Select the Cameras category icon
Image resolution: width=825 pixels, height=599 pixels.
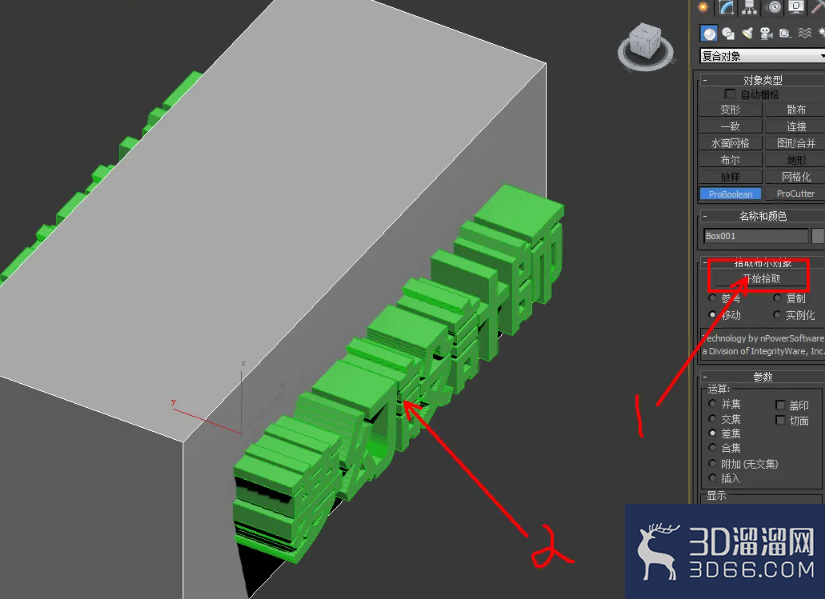[x=766, y=34]
